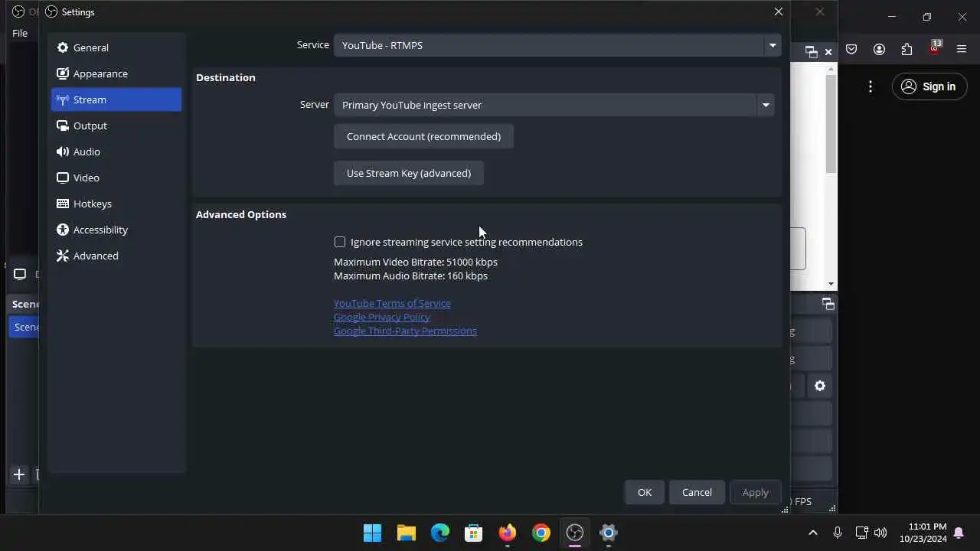Launch Microsoft Edge from taskbar
This screenshot has width=980, height=551.
(440, 533)
